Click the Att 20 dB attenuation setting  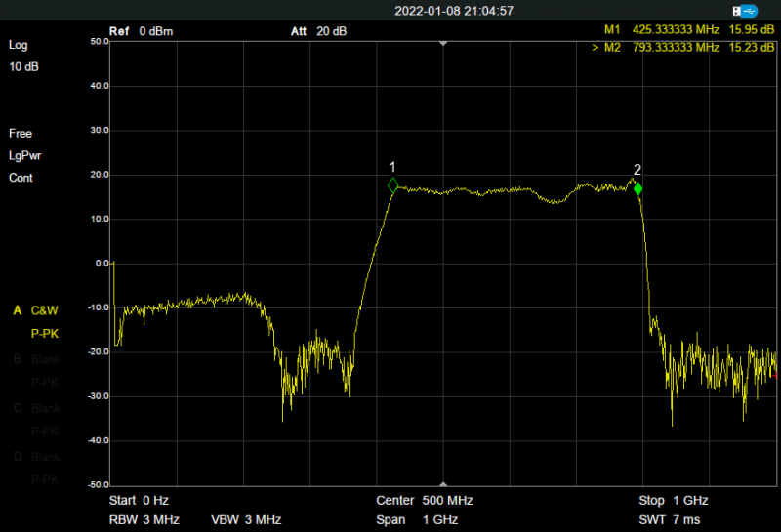click(319, 31)
